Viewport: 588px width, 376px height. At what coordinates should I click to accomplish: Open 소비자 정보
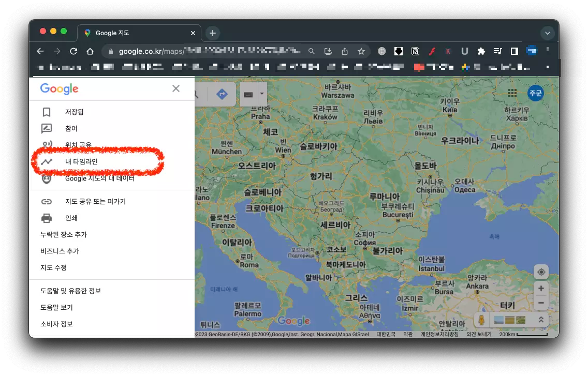pyautogui.click(x=56, y=324)
